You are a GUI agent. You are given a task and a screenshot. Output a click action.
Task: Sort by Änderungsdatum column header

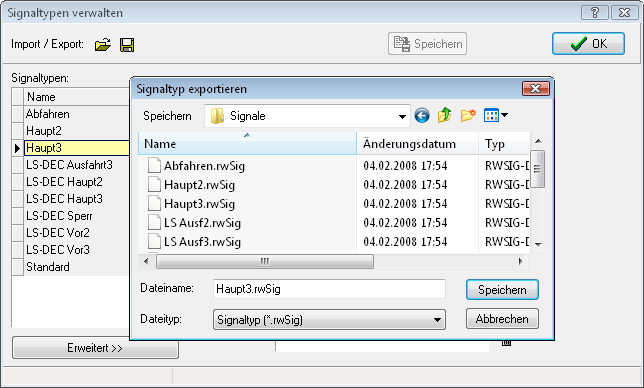click(x=418, y=144)
